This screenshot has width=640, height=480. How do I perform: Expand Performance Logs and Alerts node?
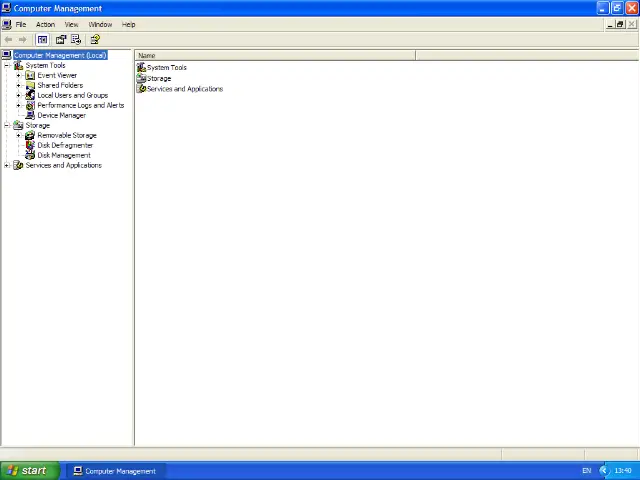pyautogui.click(x=18, y=105)
